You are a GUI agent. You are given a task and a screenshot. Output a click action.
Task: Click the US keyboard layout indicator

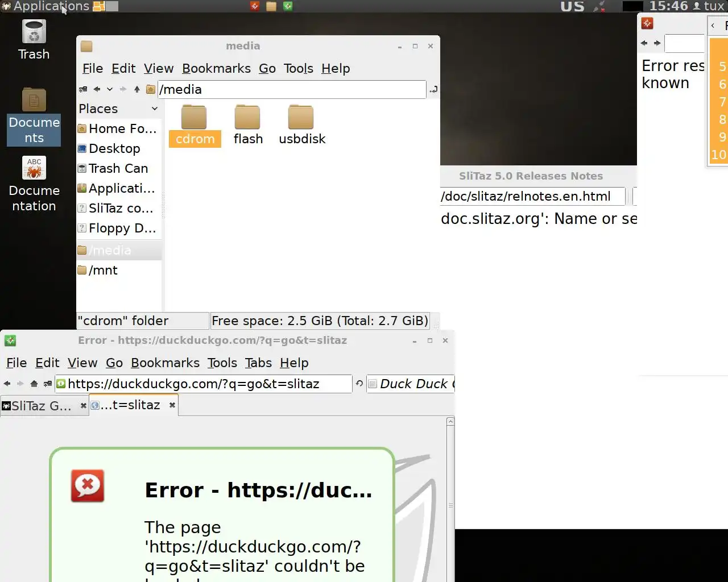coord(572,6)
